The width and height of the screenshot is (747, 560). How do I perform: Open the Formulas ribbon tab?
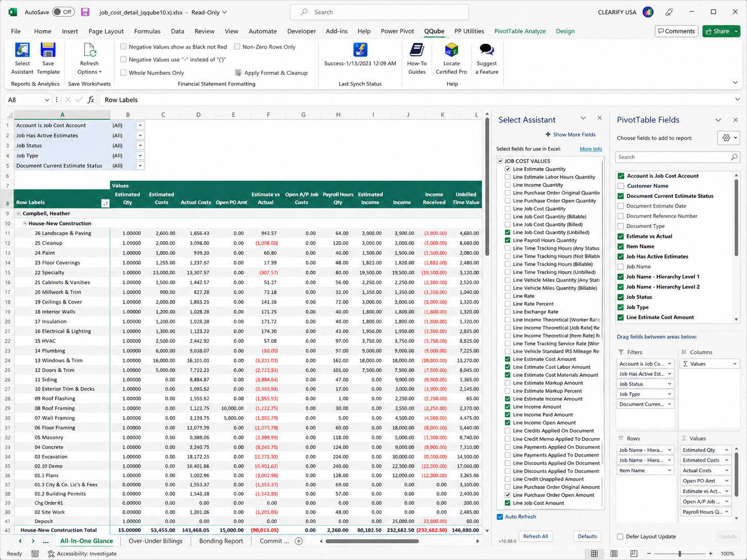click(147, 31)
